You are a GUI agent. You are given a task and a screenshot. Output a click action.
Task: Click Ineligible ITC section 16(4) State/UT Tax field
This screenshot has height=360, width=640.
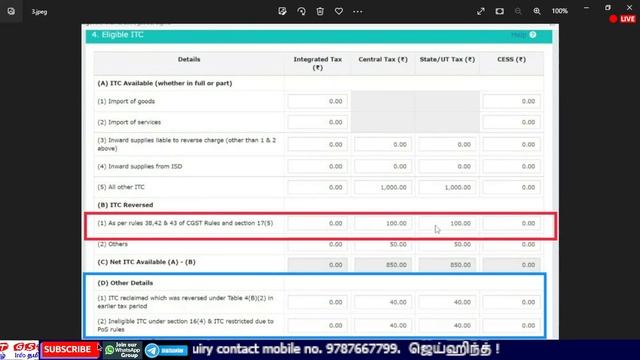(447, 325)
